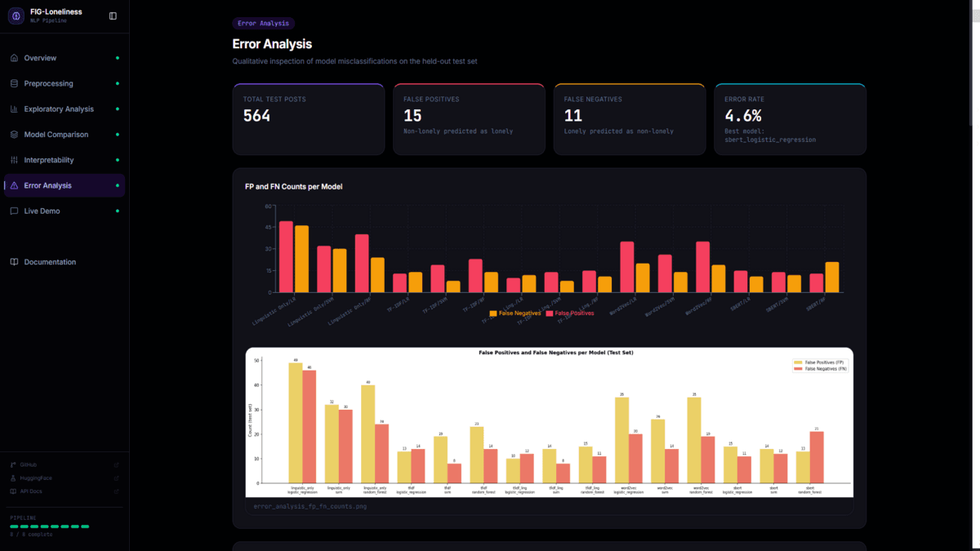Click the 'error_analysis_fp_fn_counts.png' caption
The height and width of the screenshot is (551, 980).
[x=310, y=506]
